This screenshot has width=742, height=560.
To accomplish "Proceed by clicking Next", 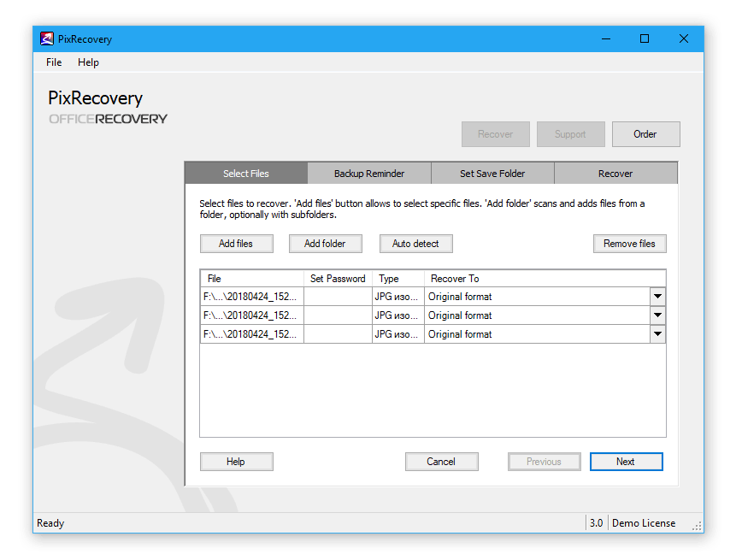I will click(626, 461).
